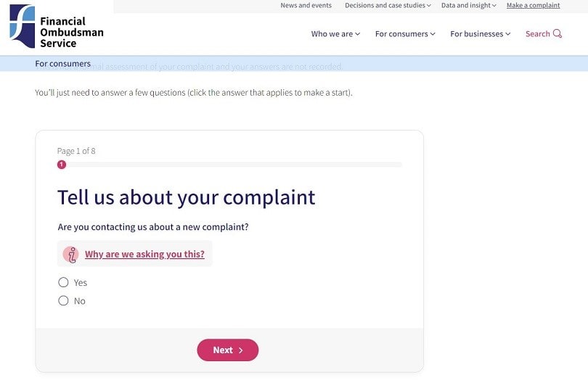
Task: Click the Next button
Action: point(228,350)
